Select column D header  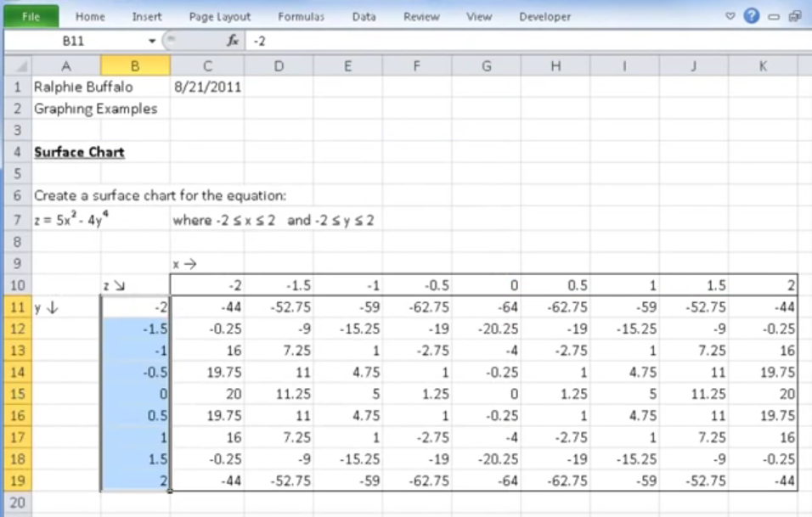click(279, 65)
